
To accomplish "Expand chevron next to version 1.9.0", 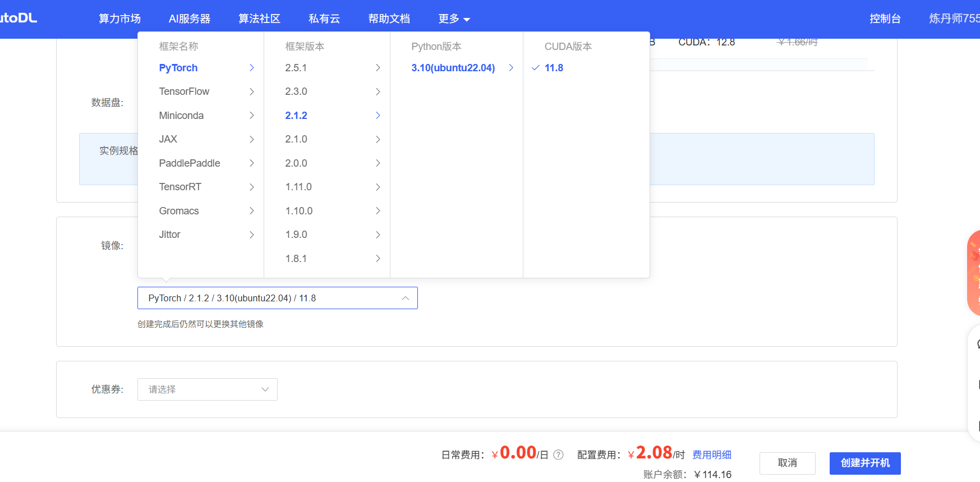I will (378, 235).
